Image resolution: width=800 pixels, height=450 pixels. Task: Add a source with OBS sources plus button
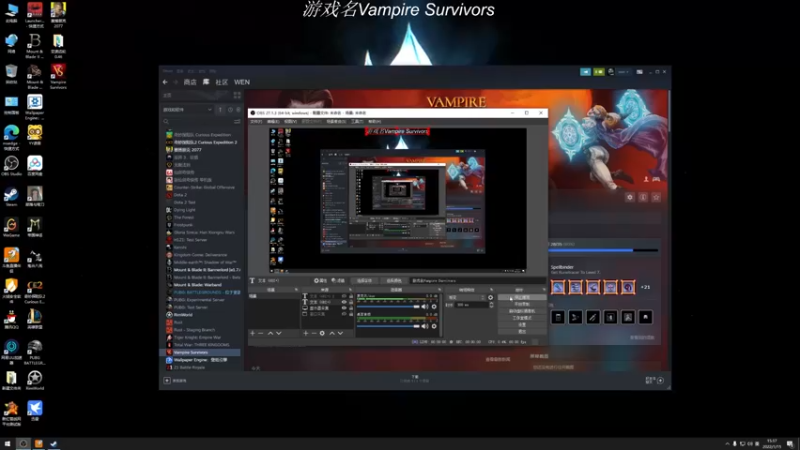pos(306,333)
